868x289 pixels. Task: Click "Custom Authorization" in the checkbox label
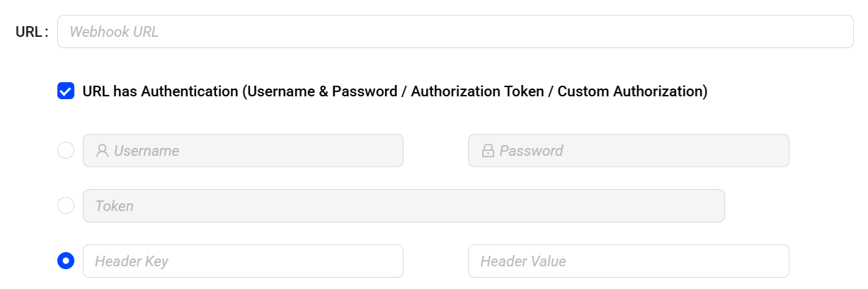point(630,91)
